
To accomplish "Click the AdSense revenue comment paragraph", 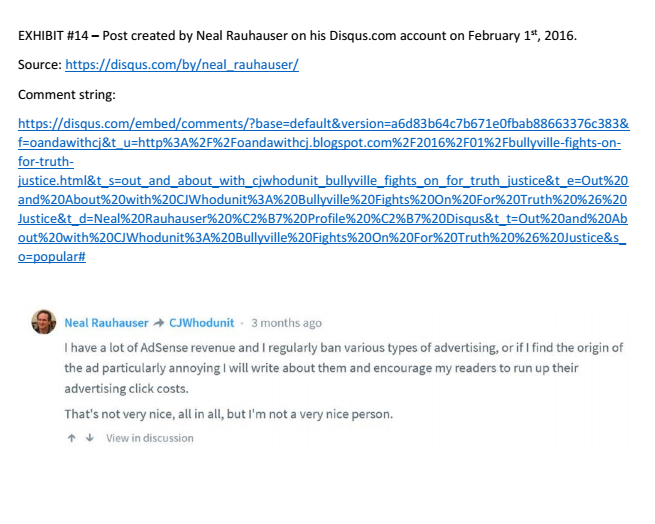I will click(x=340, y=368).
